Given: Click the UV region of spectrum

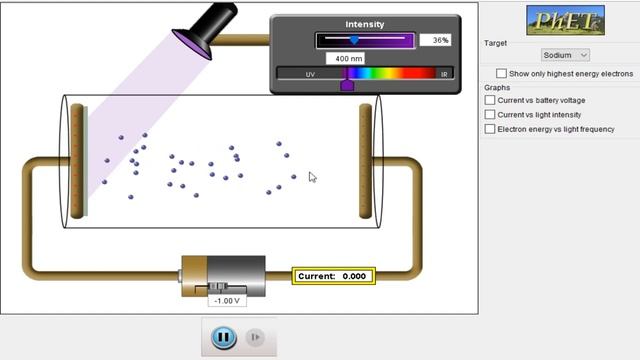Looking at the screenshot, I should coord(311,74).
